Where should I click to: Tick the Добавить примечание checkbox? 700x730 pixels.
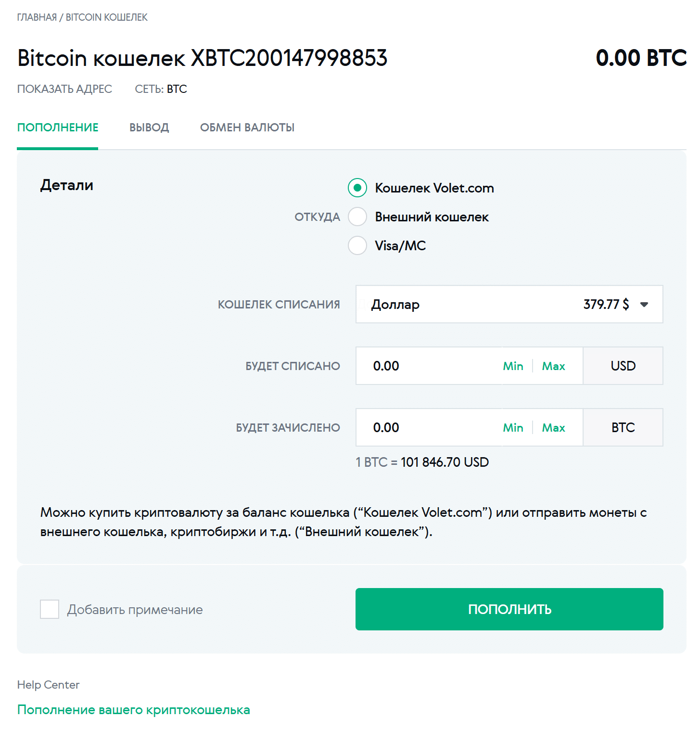50,609
